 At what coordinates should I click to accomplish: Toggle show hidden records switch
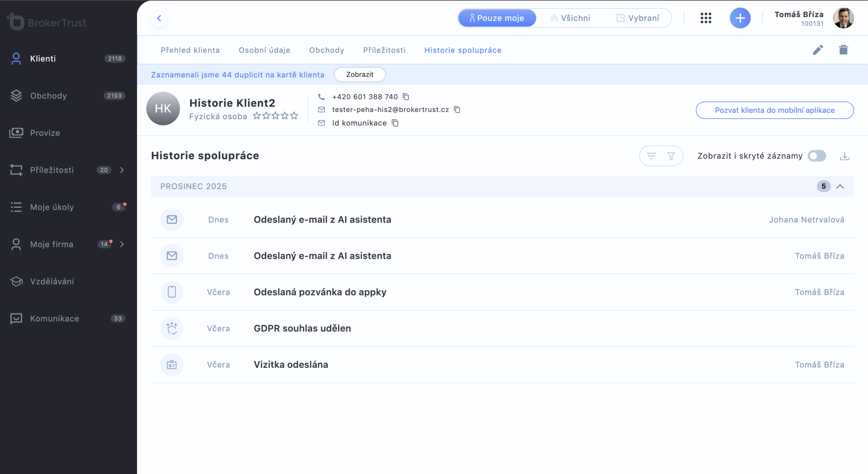816,156
